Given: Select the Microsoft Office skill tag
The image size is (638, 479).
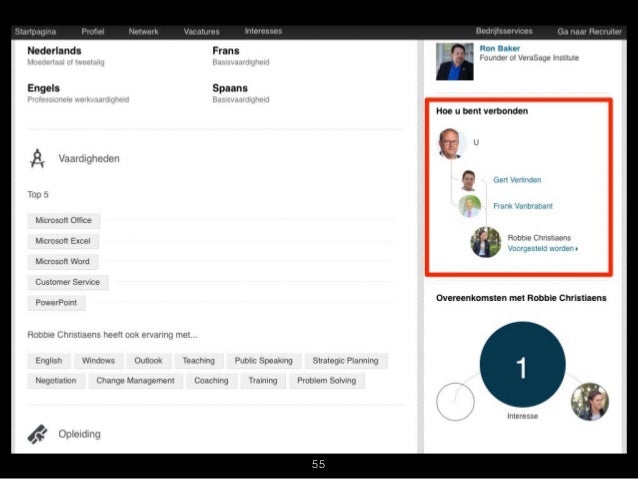Looking at the screenshot, I should pyautogui.click(x=63, y=220).
